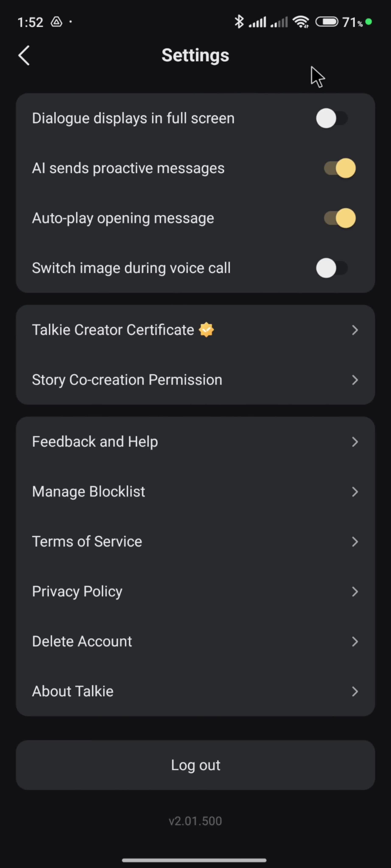The height and width of the screenshot is (868, 391).
Task: Turn off Auto-play opening message
Action: pos(340,218)
